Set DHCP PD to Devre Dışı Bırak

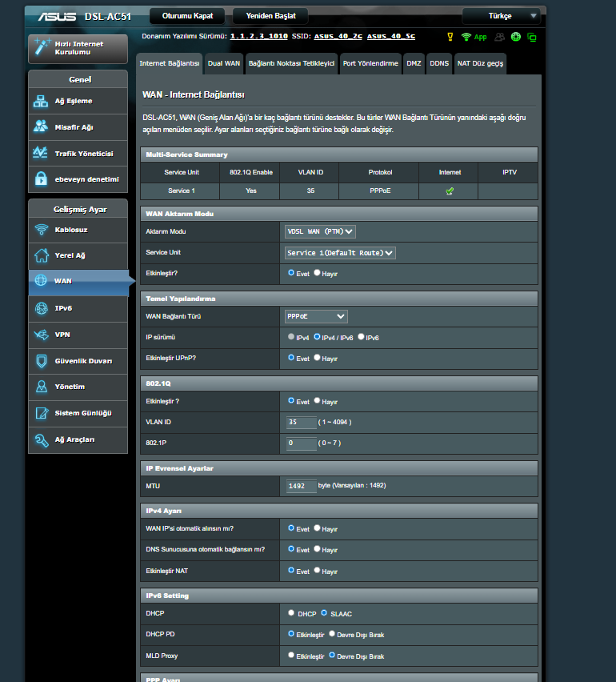pos(332,634)
